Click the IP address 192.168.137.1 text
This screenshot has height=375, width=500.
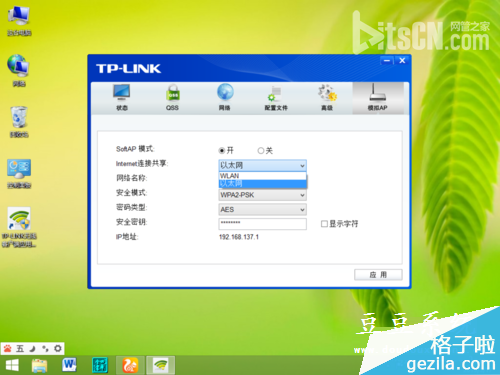tap(239, 237)
